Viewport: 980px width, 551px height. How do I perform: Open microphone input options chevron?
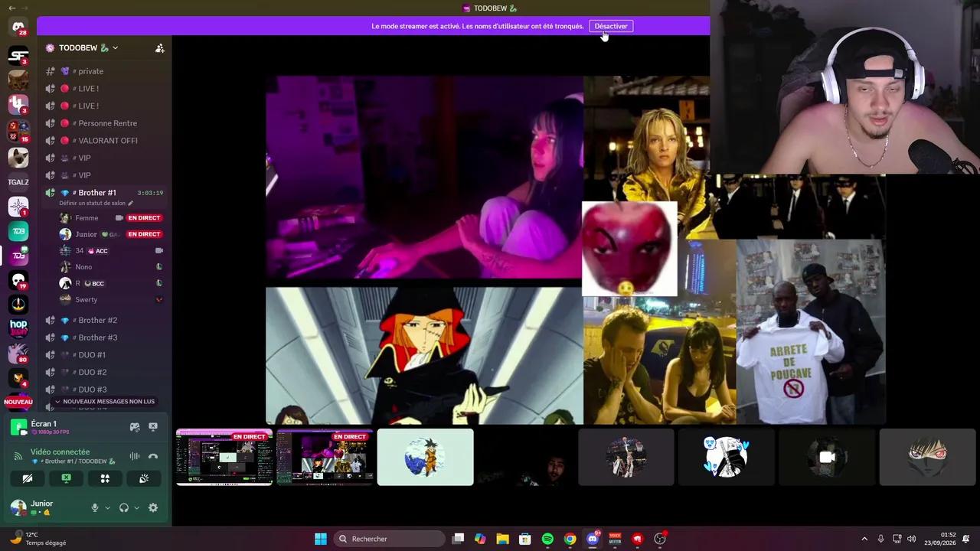pyautogui.click(x=107, y=507)
